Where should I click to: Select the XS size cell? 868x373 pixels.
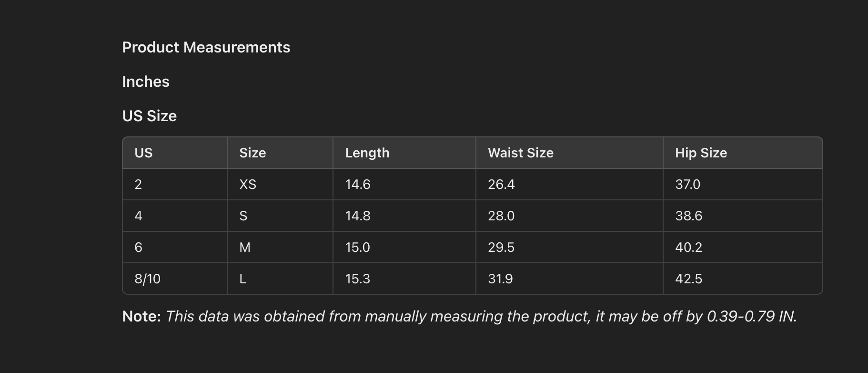click(x=248, y=184)
